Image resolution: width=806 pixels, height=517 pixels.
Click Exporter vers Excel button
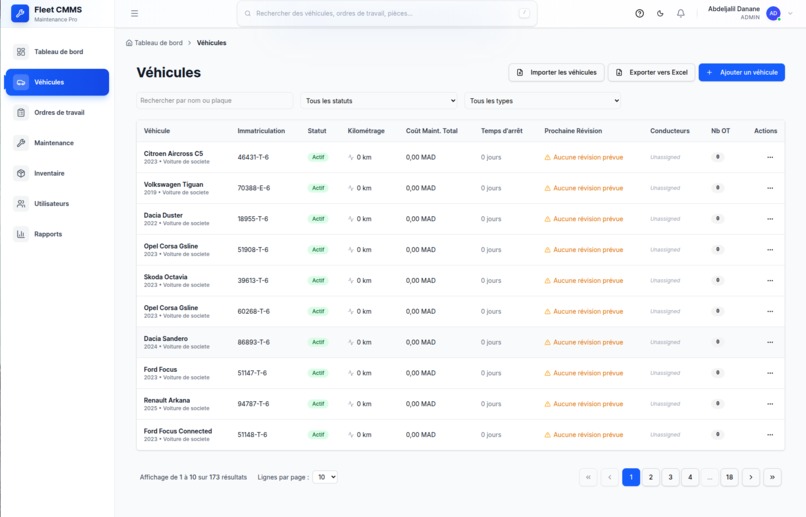point(652,72)
